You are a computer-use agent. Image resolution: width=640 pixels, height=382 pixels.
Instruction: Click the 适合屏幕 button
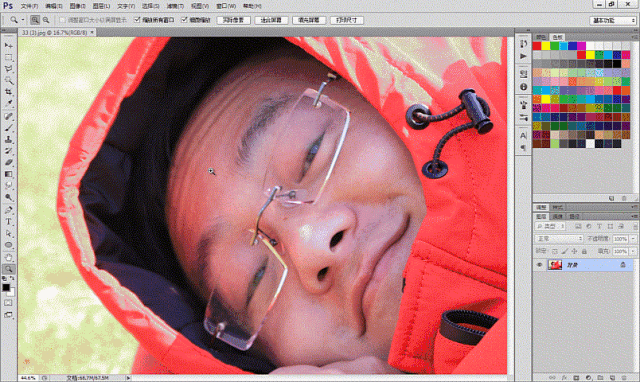[271, 20]
